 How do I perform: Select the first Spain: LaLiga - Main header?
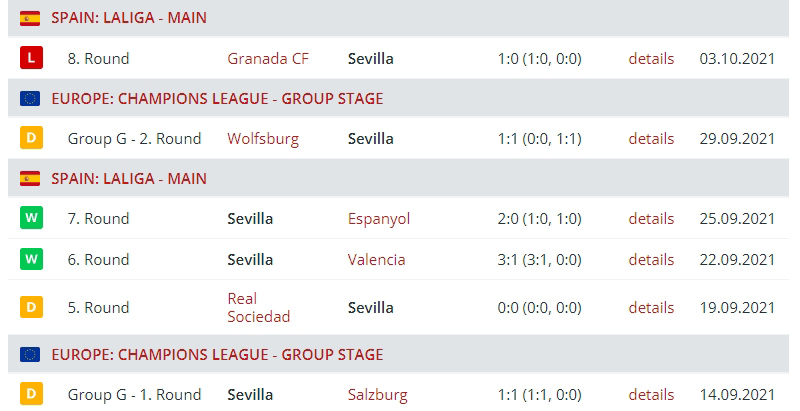point(398,18)
